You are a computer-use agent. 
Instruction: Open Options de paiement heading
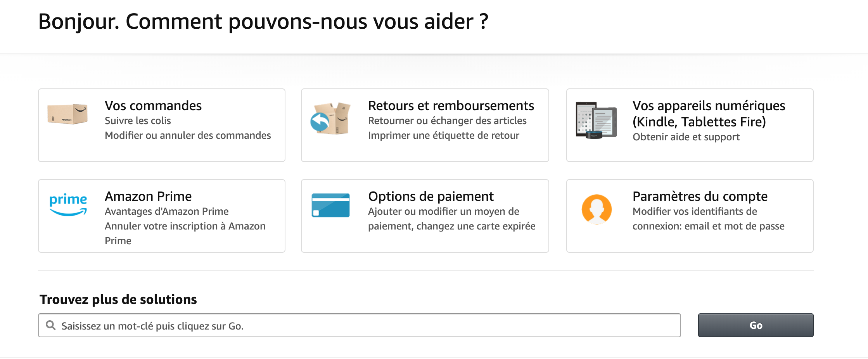click(x=431, y=196)
